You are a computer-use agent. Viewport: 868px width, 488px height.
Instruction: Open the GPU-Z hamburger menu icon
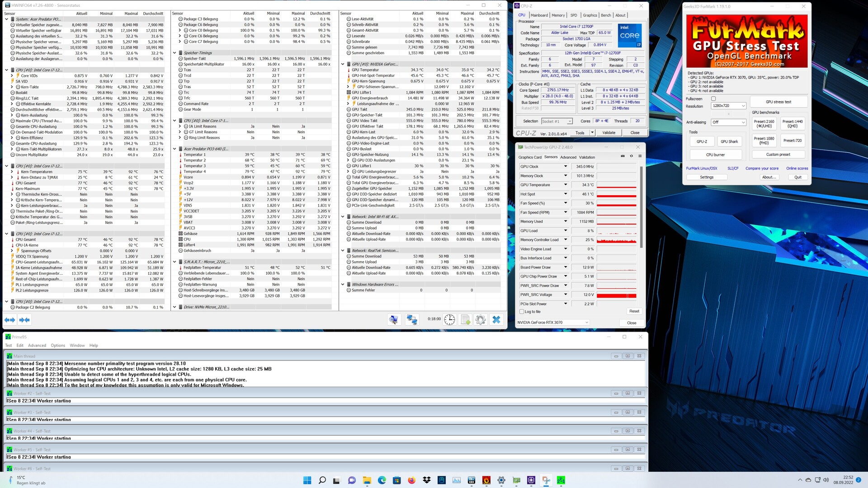[x=640, y=156]
